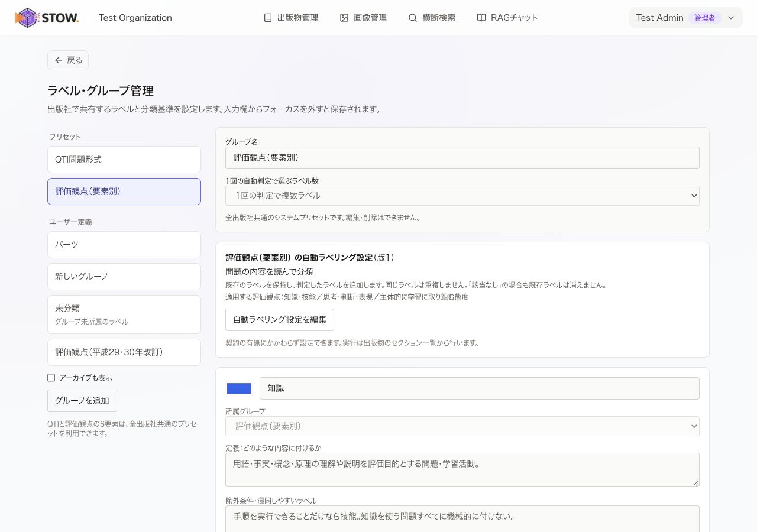Switch to RAGチャット in the navigation

point(507,18)
